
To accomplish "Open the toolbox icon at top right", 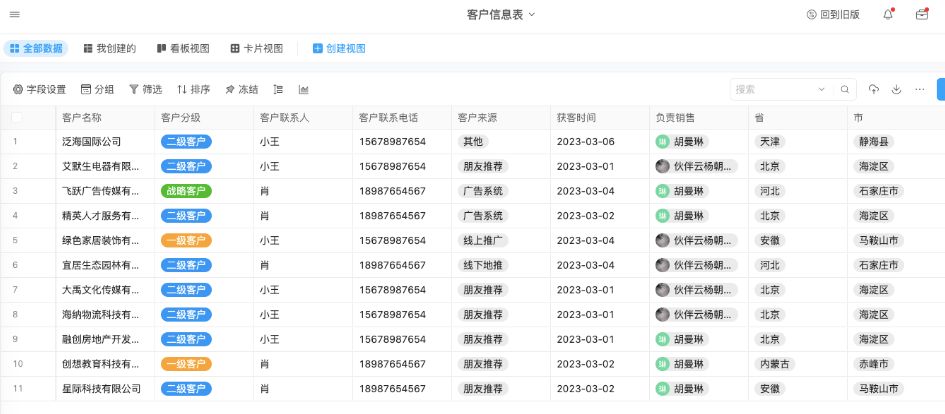I will [921, 14].
